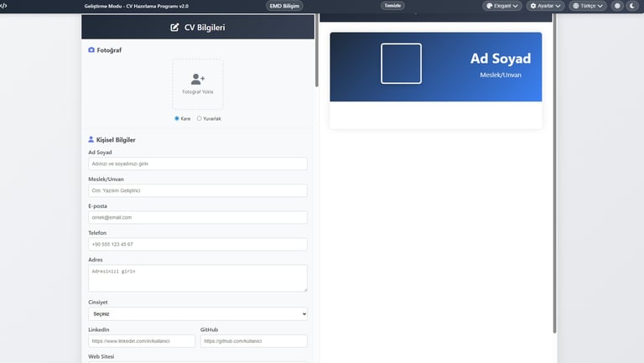This screenshot has height=363, width=644.
Task: Click the Meslek/Unvan subtitle in the preview
Action: (x=501, y=75)
